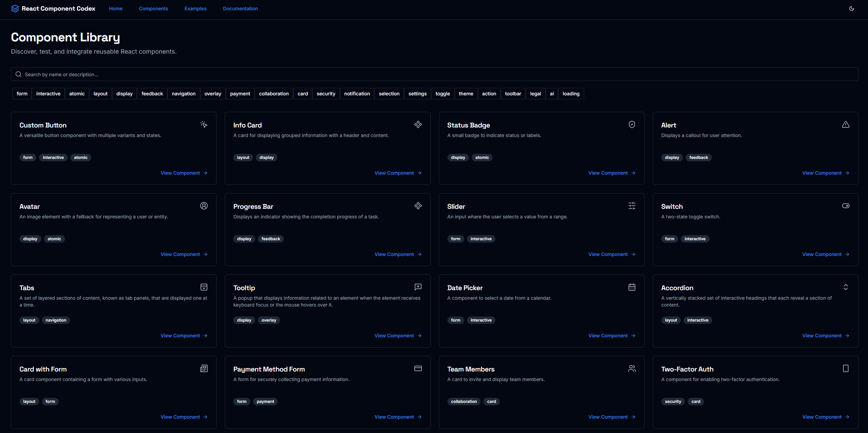Select the users icon on Team Members card
Screen dimensions: 868x433
point(632,368)
